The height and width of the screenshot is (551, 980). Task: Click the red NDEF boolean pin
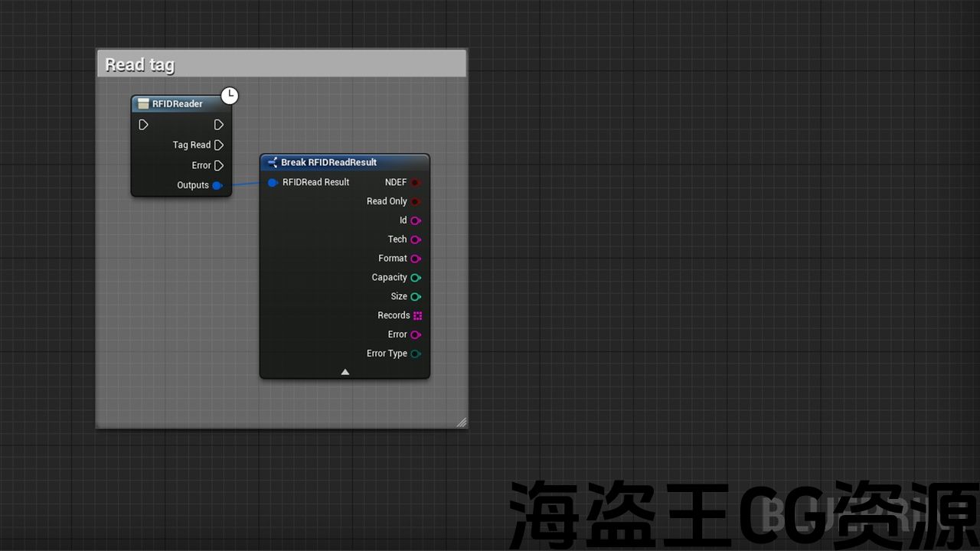click(x=415, y=182)
